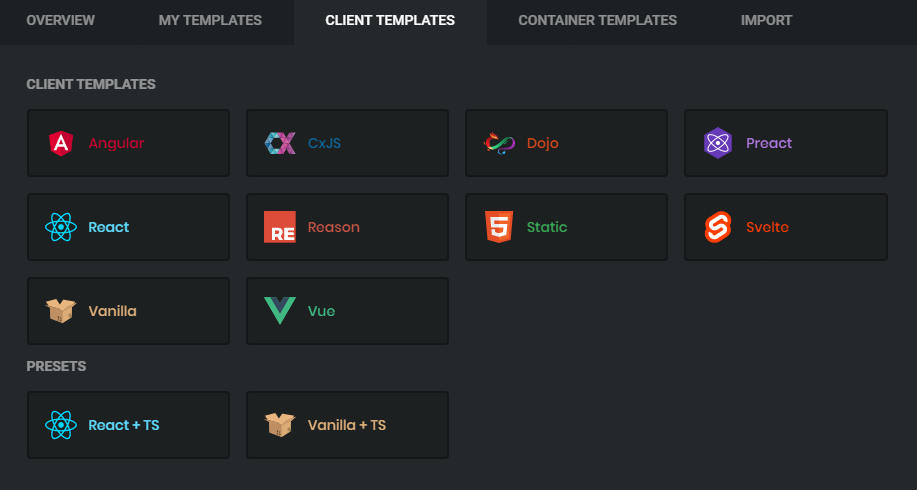917x490 pixels.
Task: Select the Client Templates tab
Action: (x=390, y=20)
